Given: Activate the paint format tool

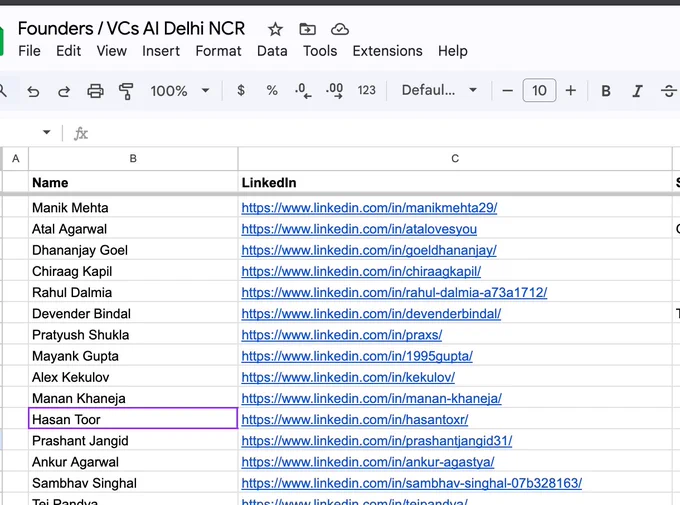Looking at the screenshot, I should [x=126, y=91].
